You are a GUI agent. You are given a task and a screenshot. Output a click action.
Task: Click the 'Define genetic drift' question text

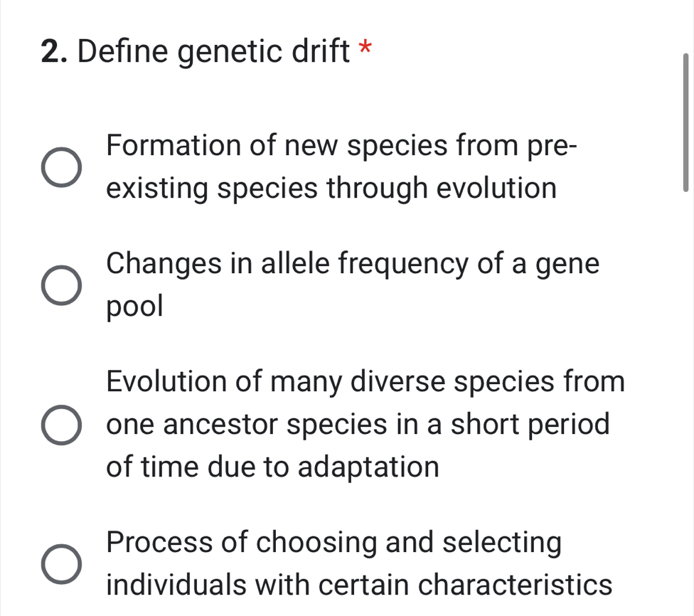[218, 51]
